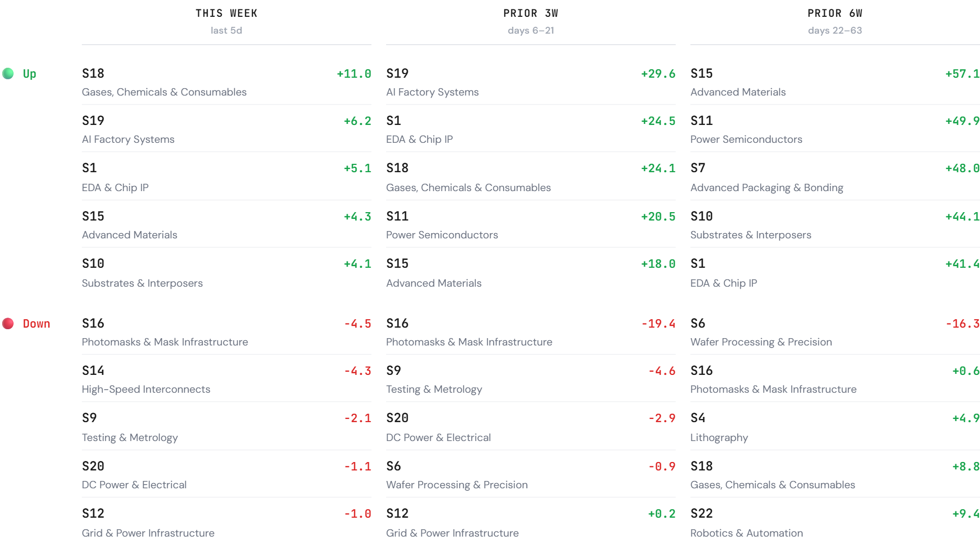Select S6 Wafer Processing & Precision in Prior 6W

(x=835, y=332)
